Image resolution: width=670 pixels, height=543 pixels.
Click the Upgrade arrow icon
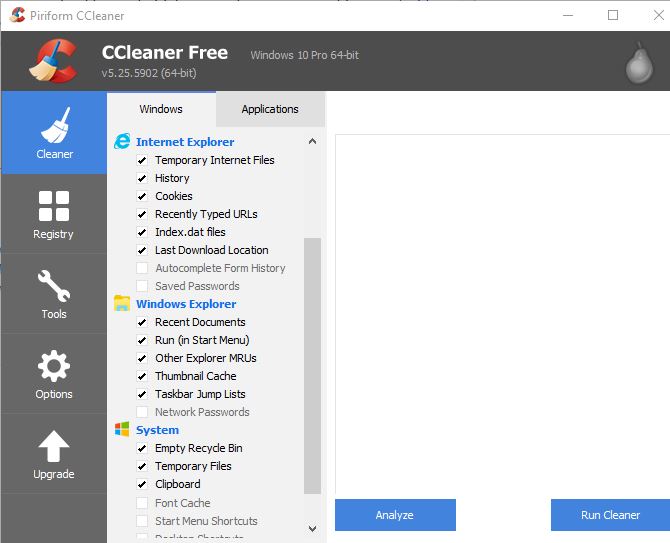click(54, 446)
